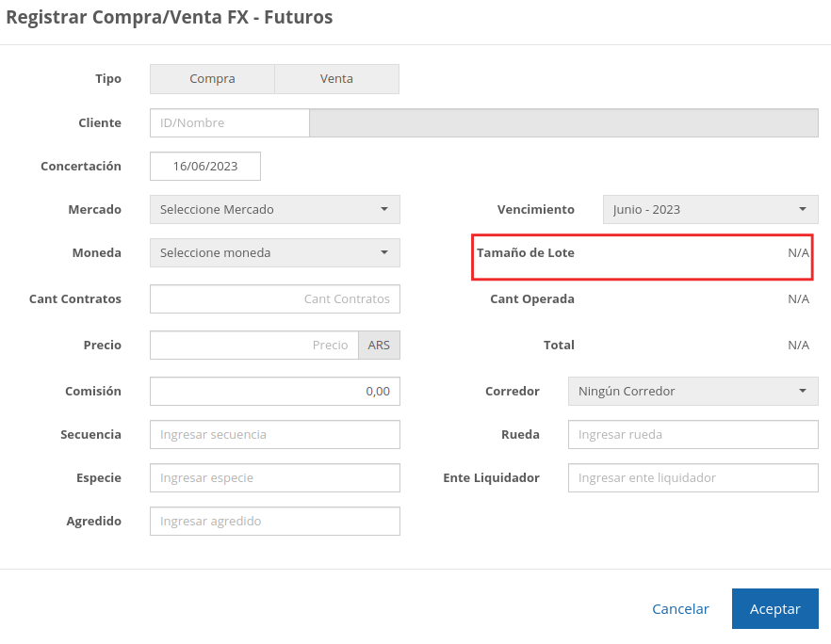Click the Cant Contratos input field
Image resolution: width=831 pixels, height=644 pixels.
(274, 299)
